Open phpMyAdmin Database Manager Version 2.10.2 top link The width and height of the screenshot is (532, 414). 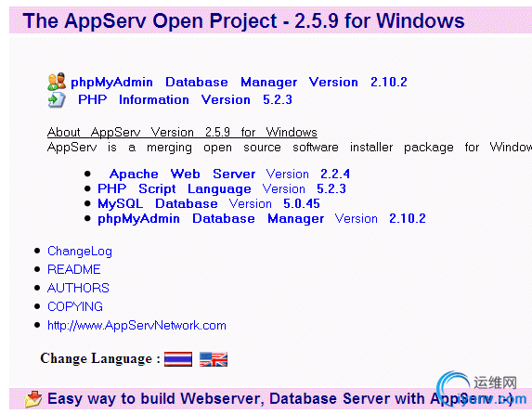[239, 82]
